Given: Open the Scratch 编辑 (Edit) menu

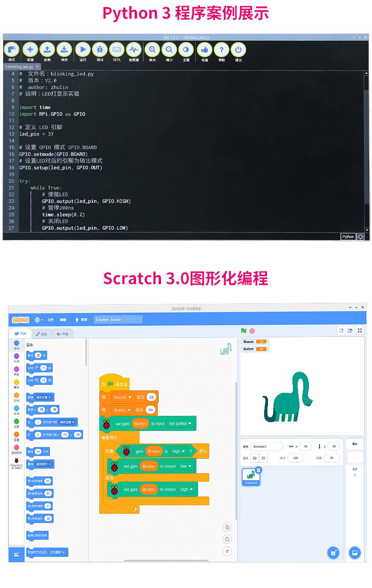Looking at the screenshot, I should tap(63, 319).
